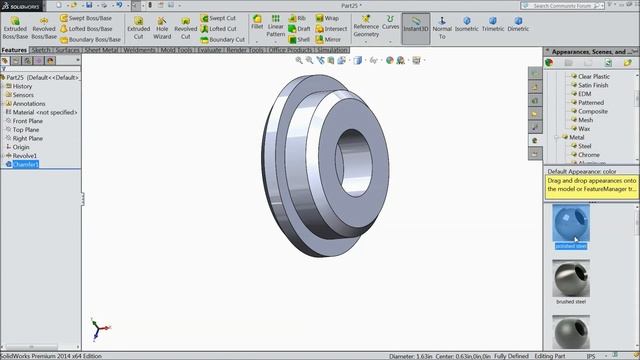Screen dimensions: 640x360
Task: Click the Search Community Forum field
Action: (x=562, y=6)
